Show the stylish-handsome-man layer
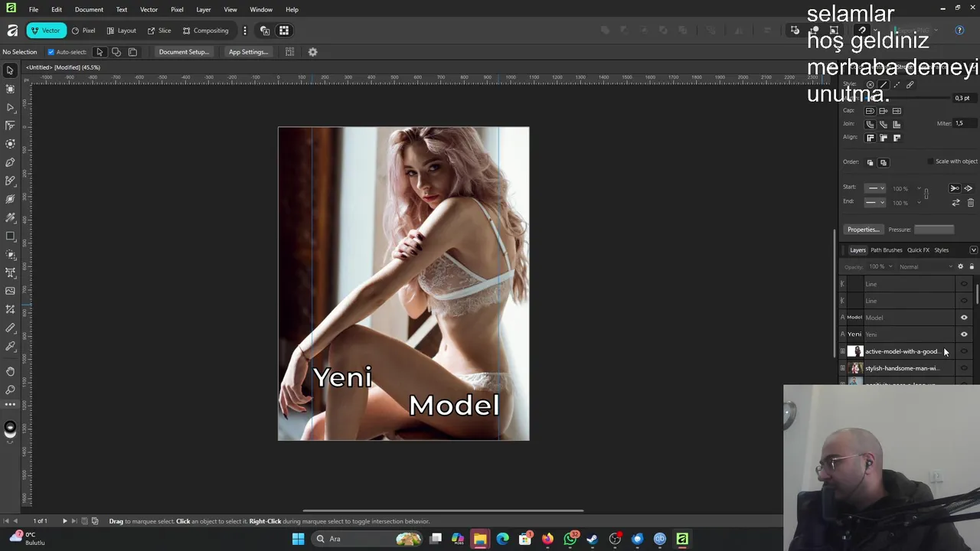980x551 pixels. tap(964, 368)
